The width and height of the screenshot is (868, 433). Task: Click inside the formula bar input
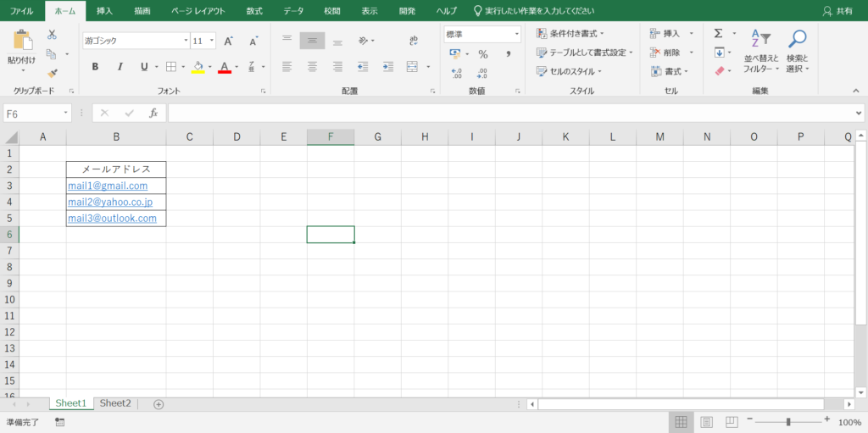tap(509, 113)
